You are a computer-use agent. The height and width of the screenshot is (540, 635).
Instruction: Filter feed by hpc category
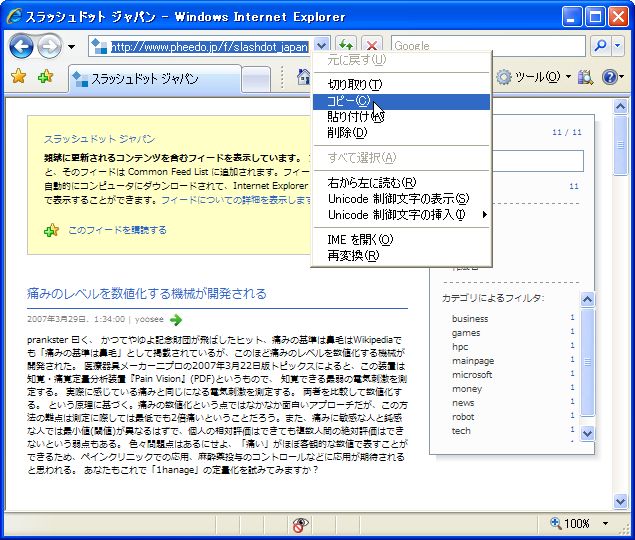tap(460, 347)
